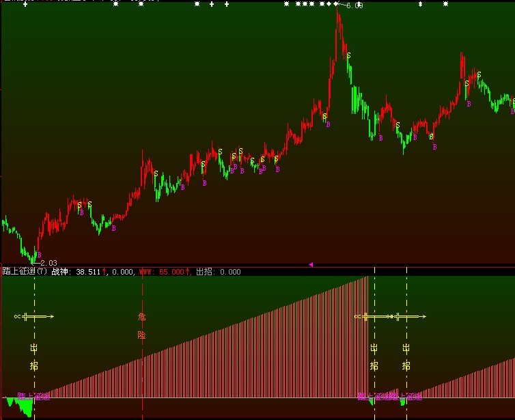Click the 2.03 lowest price label
Viewport: 515px width, 420px height.
[x=48, y=263]
